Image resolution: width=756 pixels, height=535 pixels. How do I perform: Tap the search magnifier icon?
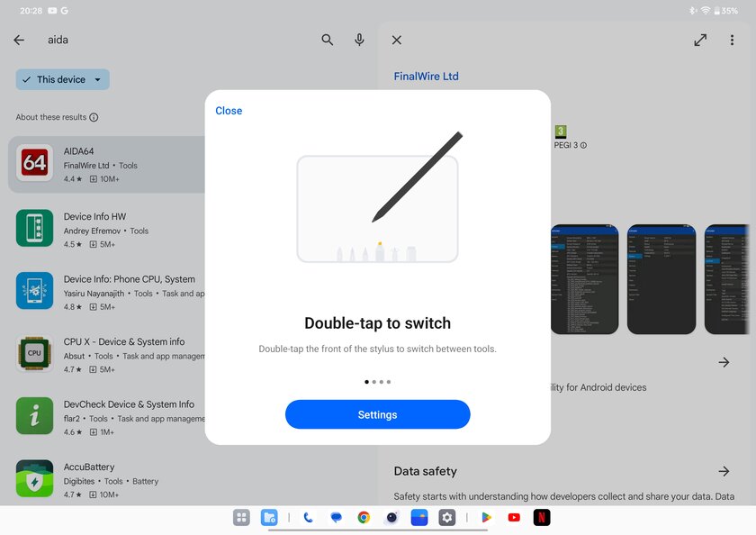point(328,40)
